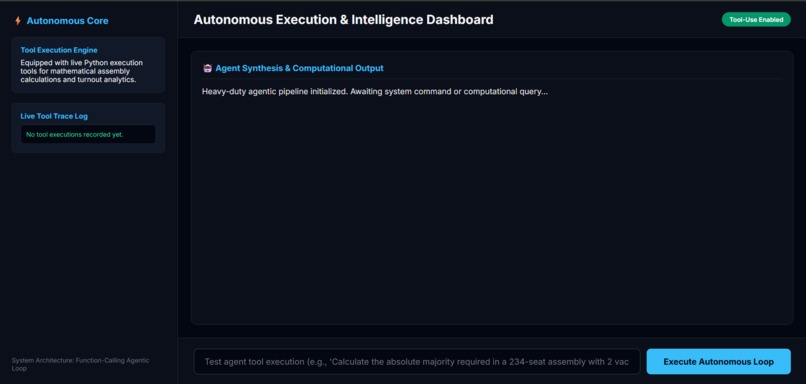This screenshot has width=806, height=384.
Task: Select the Tool Execution Engine heading
Action: (59, 50)
